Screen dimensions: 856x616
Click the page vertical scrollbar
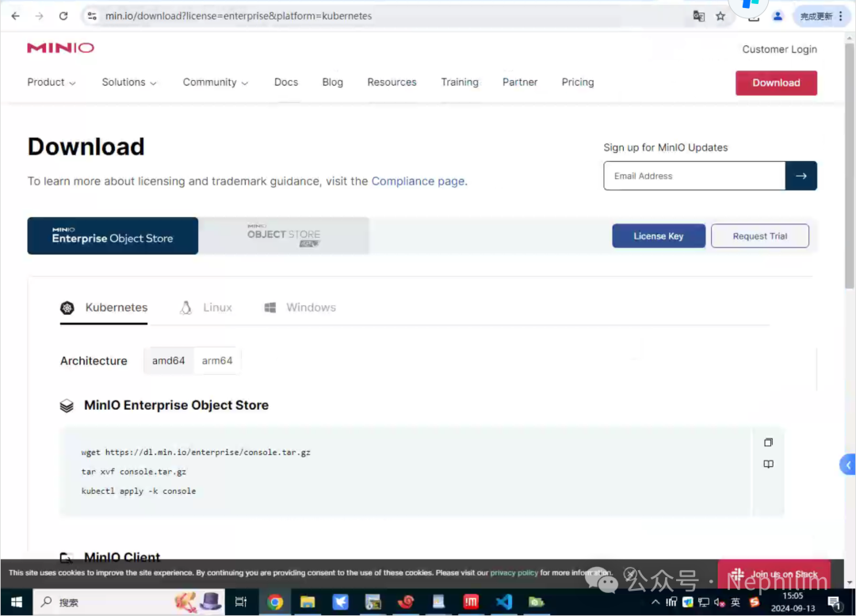pyautogui.click(x=850, y=166)
